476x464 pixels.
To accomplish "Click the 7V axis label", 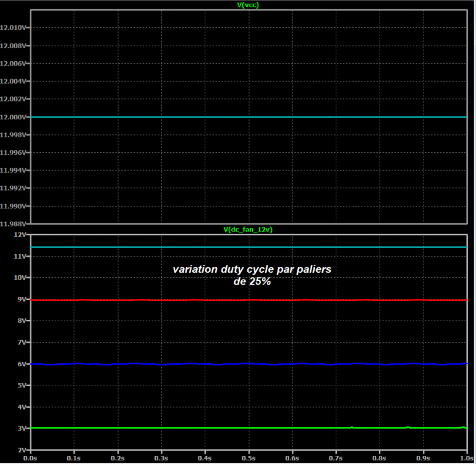I will [22, 343].
